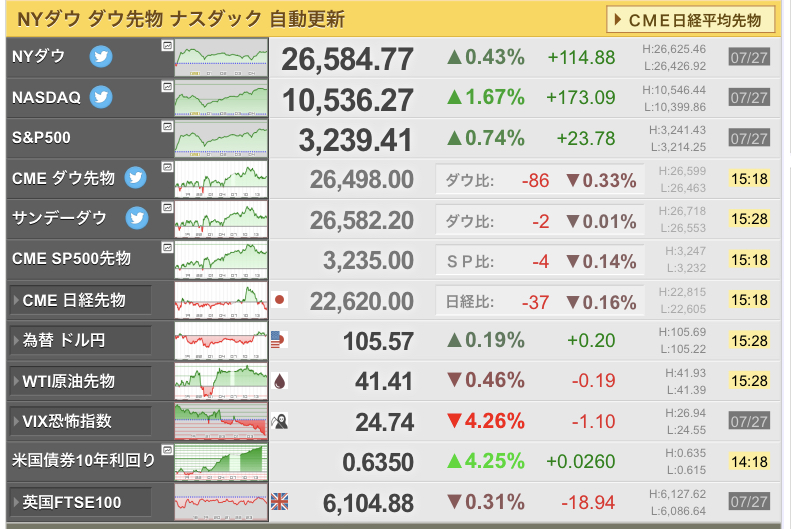Viewport: 791px width, 529px height.
Task: Open the Twitter link for CME ダウ先物
Action: coord(136,178)
